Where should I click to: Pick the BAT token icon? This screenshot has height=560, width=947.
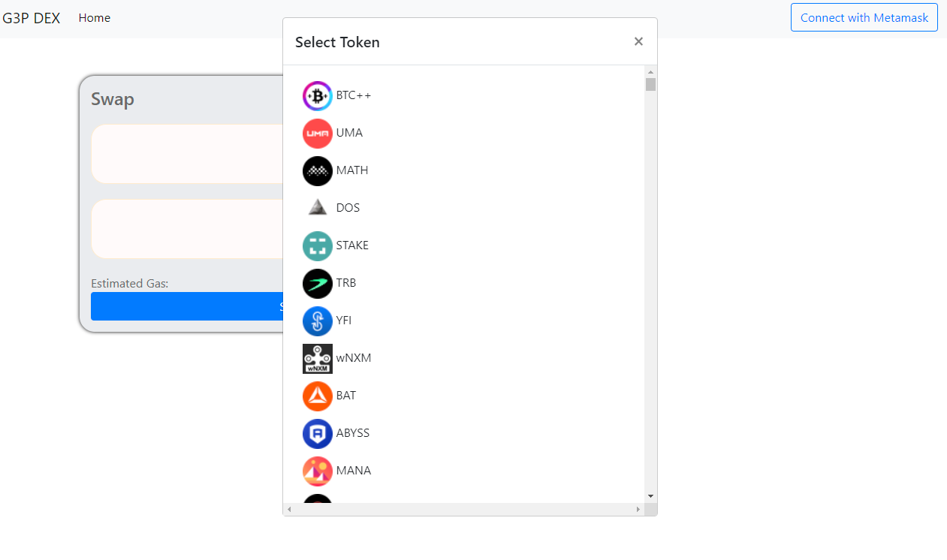[318, 396]
